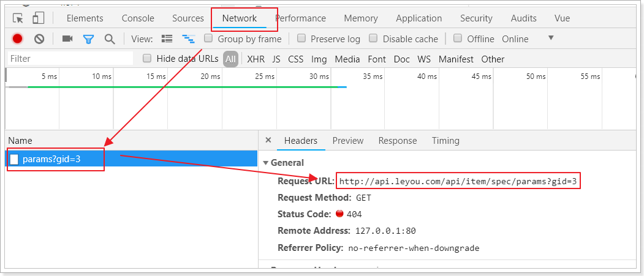Viewport: 644px width, 276px height.
Task: Switch to large request rows view
Action: (x=167, y=39)
